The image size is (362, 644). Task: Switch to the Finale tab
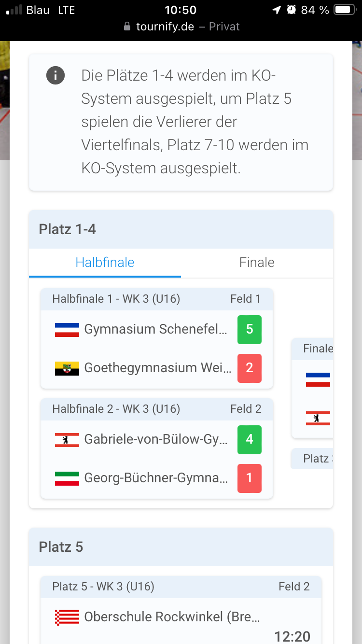tap(257, 263)
